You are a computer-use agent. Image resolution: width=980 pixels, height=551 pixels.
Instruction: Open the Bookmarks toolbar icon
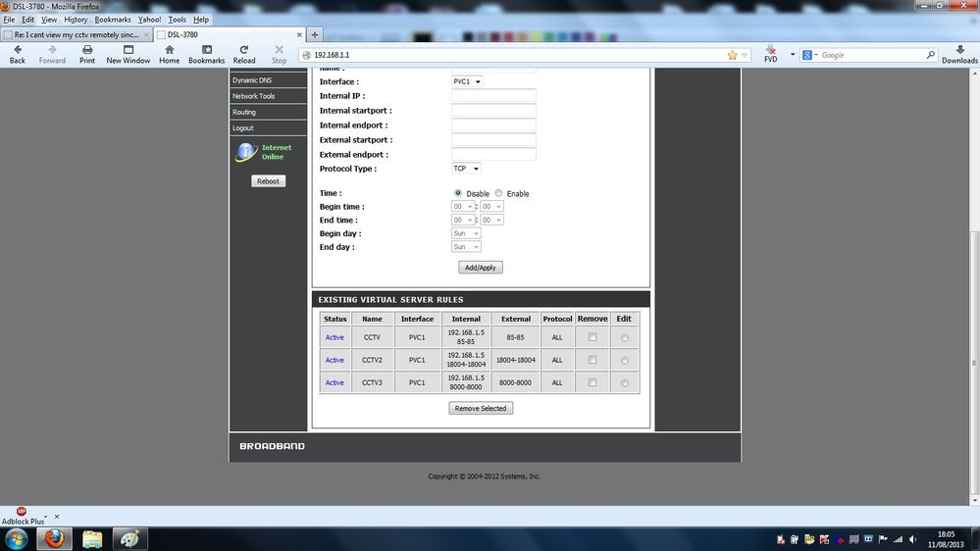tap(206, 50)
